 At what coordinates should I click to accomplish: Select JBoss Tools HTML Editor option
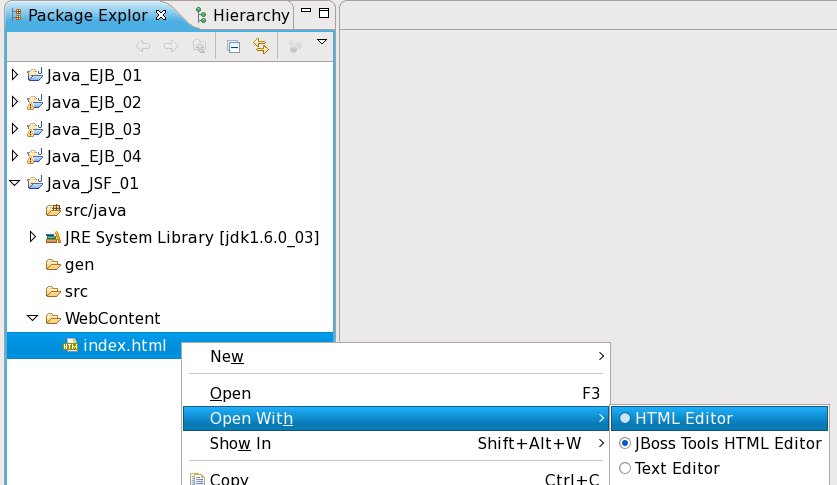point(626,443)
